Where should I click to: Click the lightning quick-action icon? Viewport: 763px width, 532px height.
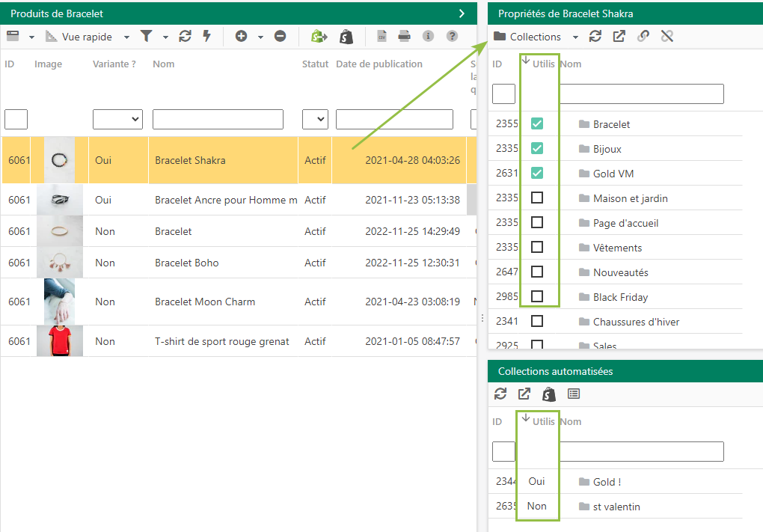206,36
